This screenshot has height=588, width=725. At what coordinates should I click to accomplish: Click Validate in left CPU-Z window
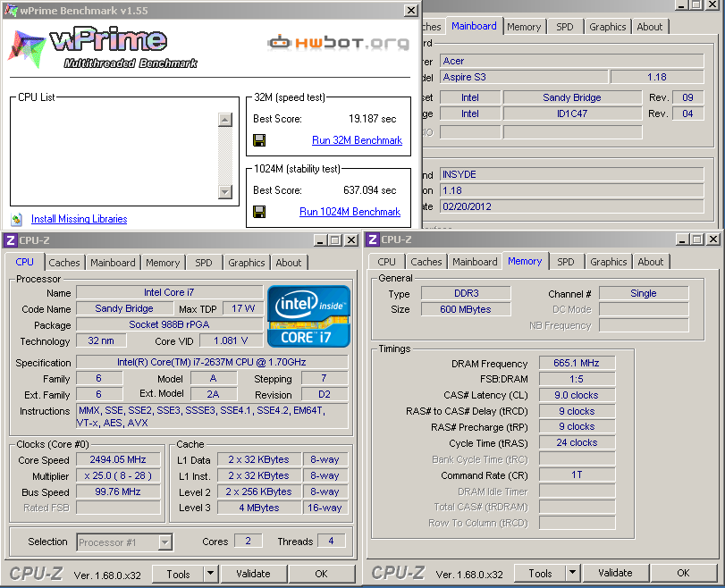253,574
